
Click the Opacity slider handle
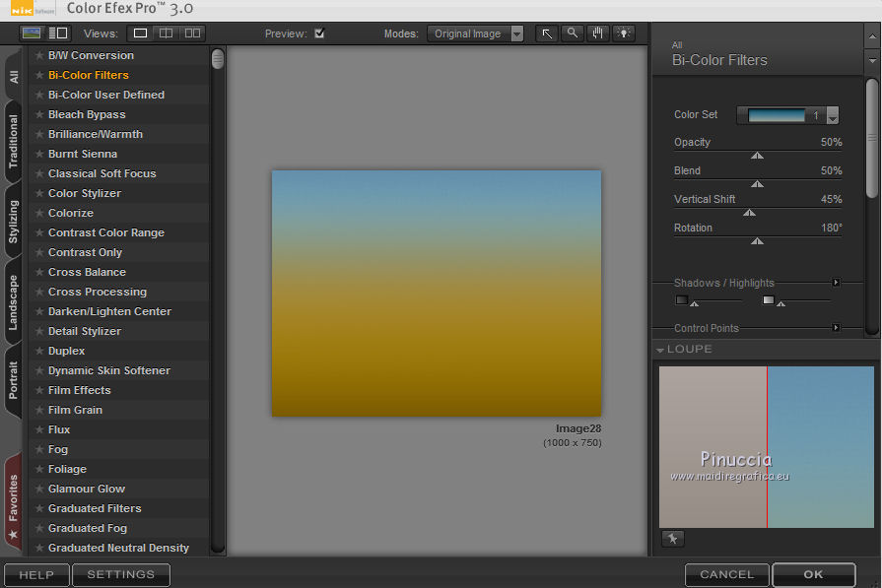[x=757, y=155]
